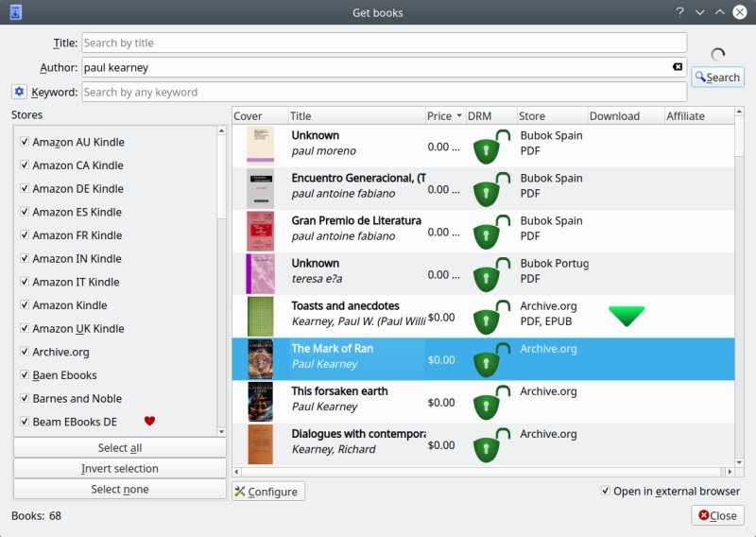Select Unknown by paul moreno row
Viewport: 756px width, 537px height.
click(483, 147)
